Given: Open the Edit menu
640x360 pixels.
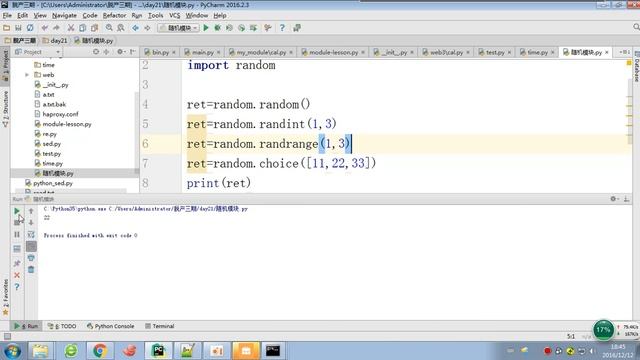Looking at the screenshot, I should point(22,16).
